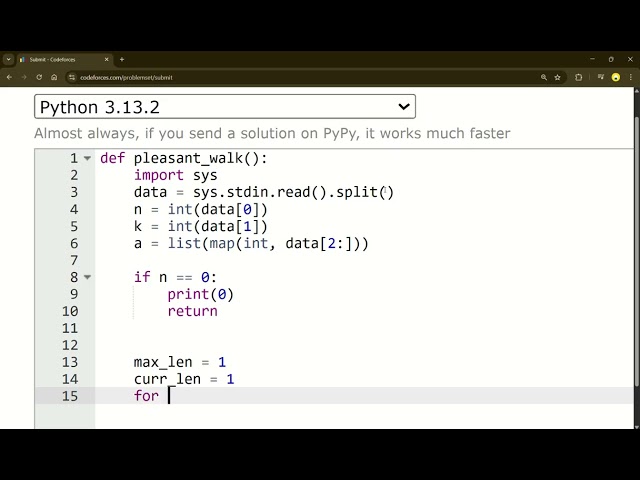Open the browser extensions puzzle icon
The width and height of the screenshot is (640, 480).
click(579, 77)
